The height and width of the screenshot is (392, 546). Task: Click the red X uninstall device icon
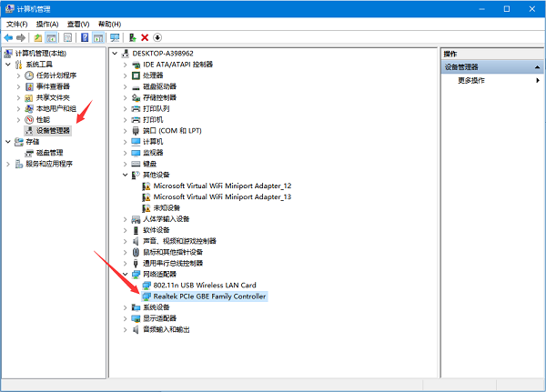click(x=145, y=37)
